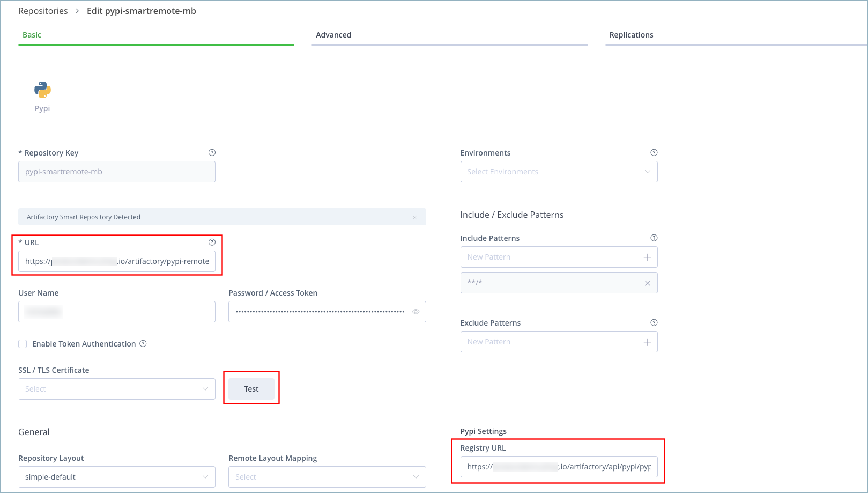Enable Token Authentication checkbox
This screenshot has width=868, height=493.
23,344
